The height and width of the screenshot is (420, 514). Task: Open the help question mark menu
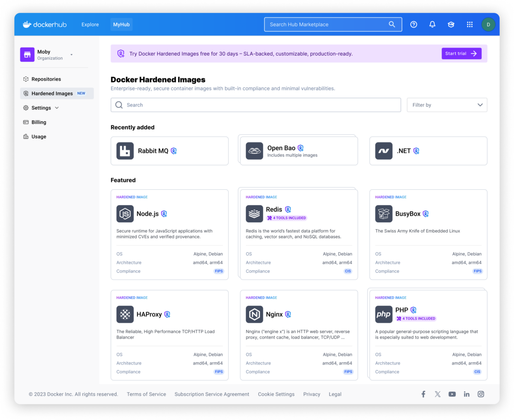(x=414, y=24)
